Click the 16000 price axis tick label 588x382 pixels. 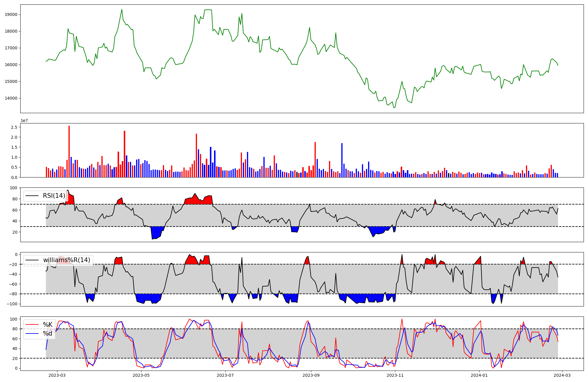[x=11, y=65]
